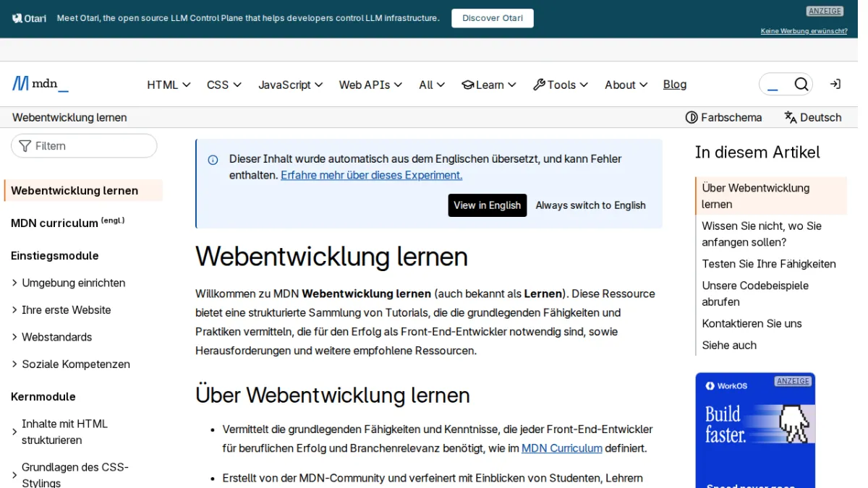Open the Web APIs menu
The width and height of the screenshot is (868, 488).
pos(371,85)
